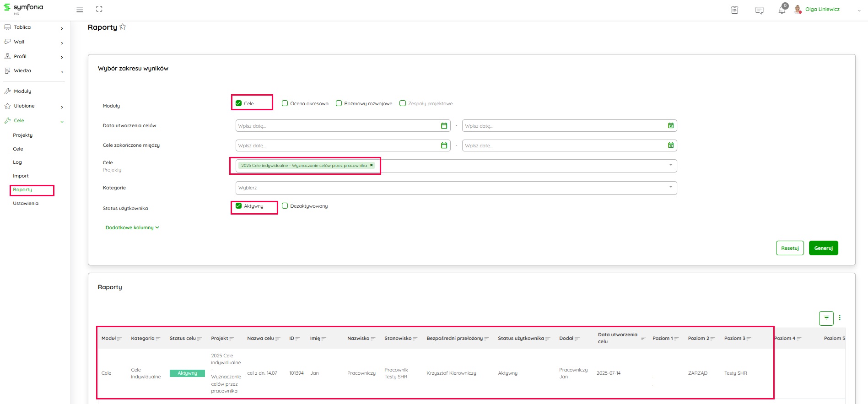Open the Olga Liniewicz user menu arrow

859,10
